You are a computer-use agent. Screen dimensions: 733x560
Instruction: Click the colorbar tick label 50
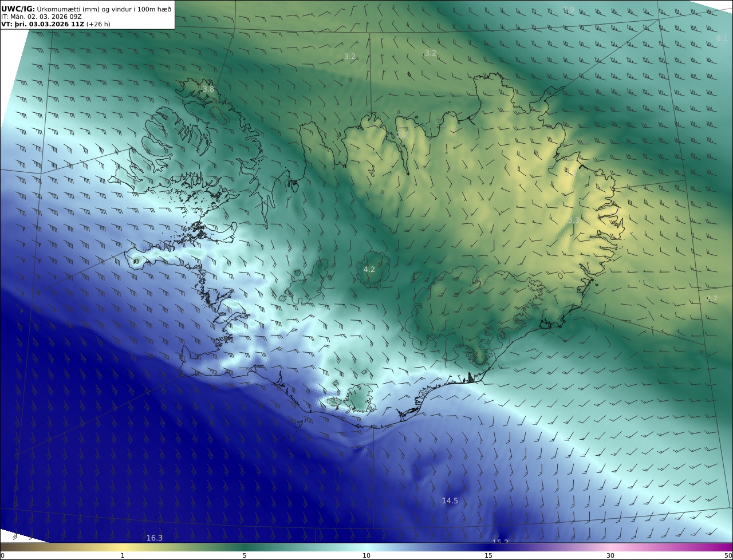pyautogui.click(x=728, y=555)
